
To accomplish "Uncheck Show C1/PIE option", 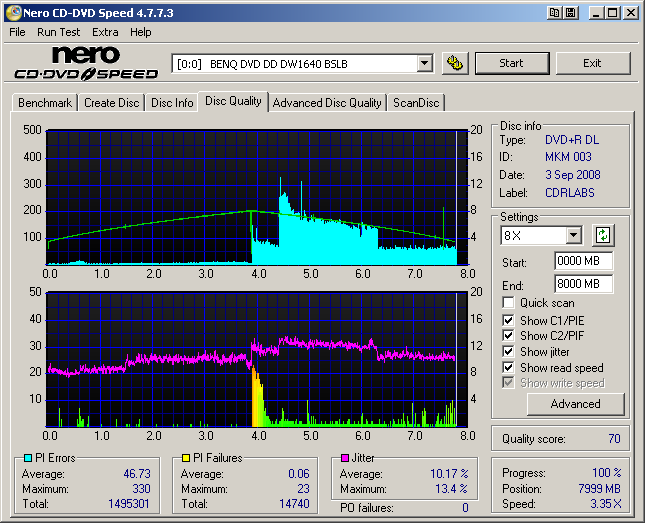I will coord(509,320).
